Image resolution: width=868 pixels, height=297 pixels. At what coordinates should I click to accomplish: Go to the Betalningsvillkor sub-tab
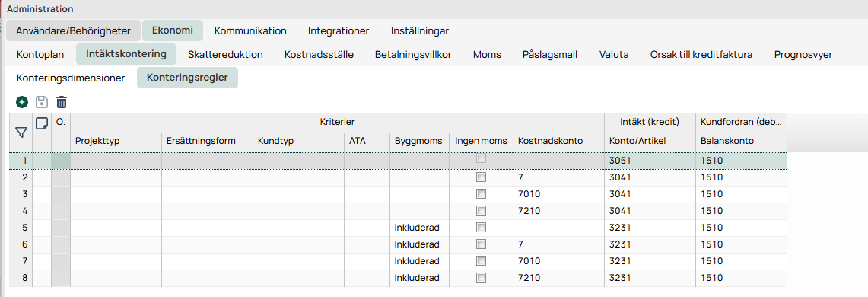[x=413, y=54]
